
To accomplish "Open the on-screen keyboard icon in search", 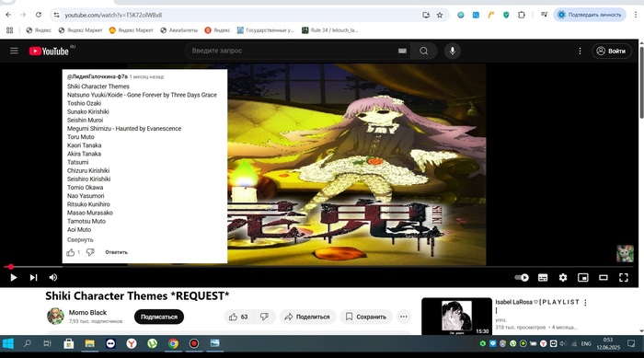I will tap(402, 51).
